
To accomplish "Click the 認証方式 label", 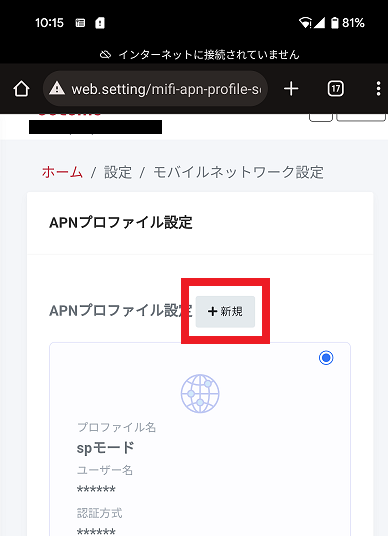I will pyautogui.click(x=99, y=513).
